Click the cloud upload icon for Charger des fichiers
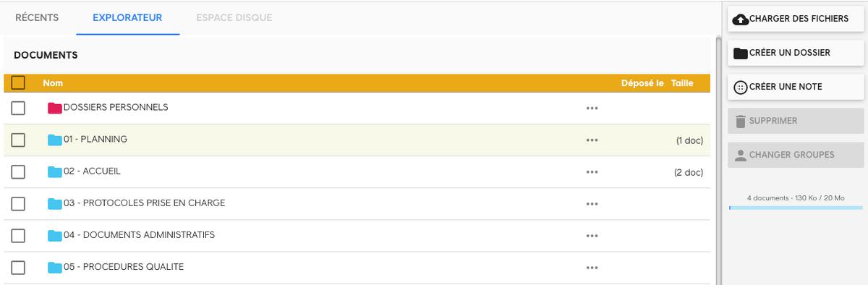868x285 pixels. [x=741, y=19]
